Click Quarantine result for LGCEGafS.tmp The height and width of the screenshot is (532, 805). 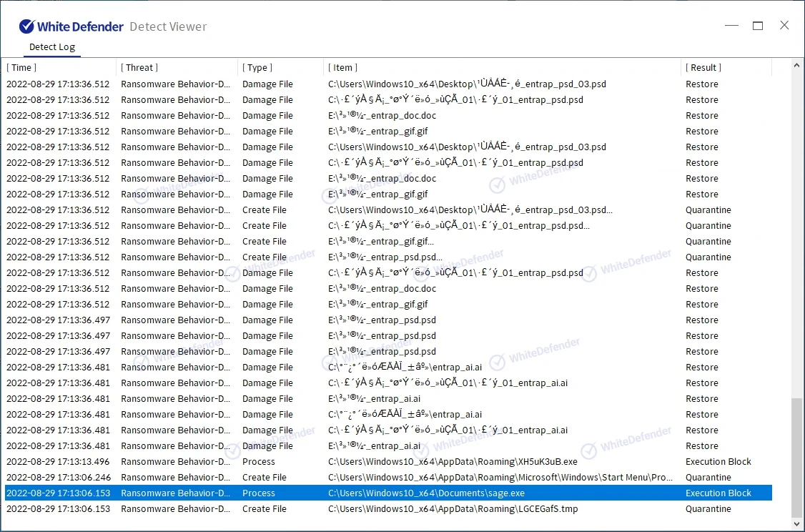[708, 509]
